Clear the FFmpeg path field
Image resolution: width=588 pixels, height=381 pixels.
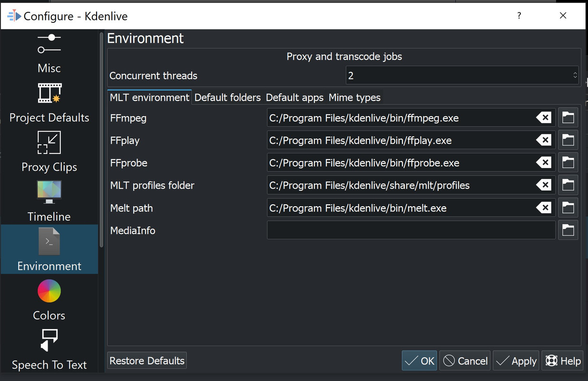[x=544, y=118]
